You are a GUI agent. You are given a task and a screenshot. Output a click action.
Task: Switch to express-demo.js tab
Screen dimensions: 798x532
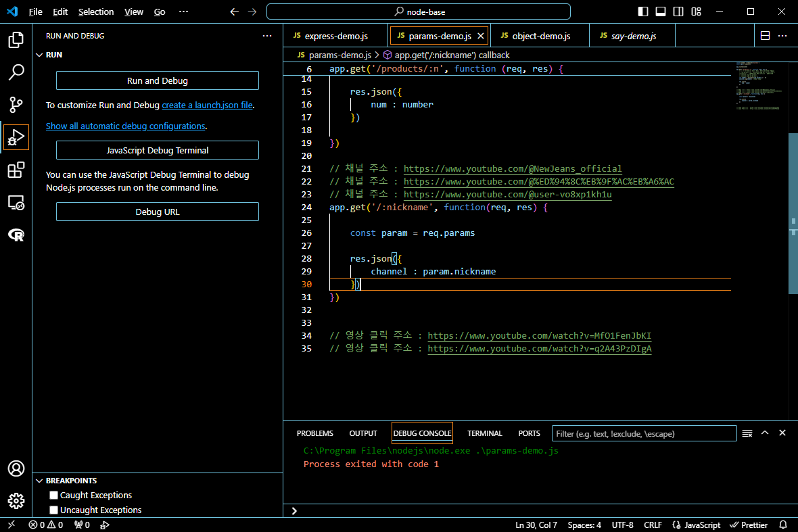click(335, 36)
